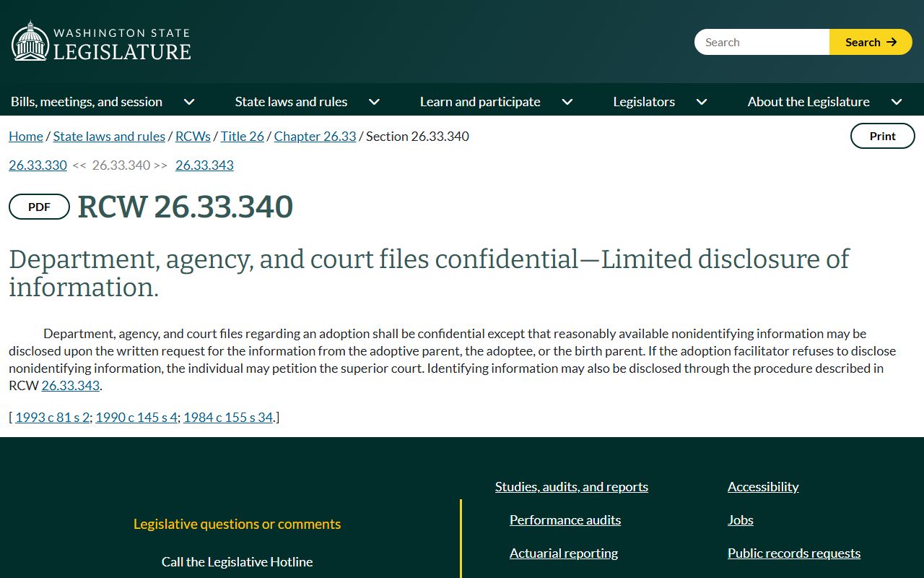Viewport: 924px width, 578px height.
Task: Open the 1990 c 145 s 4 citation
Action: (136, 417)
